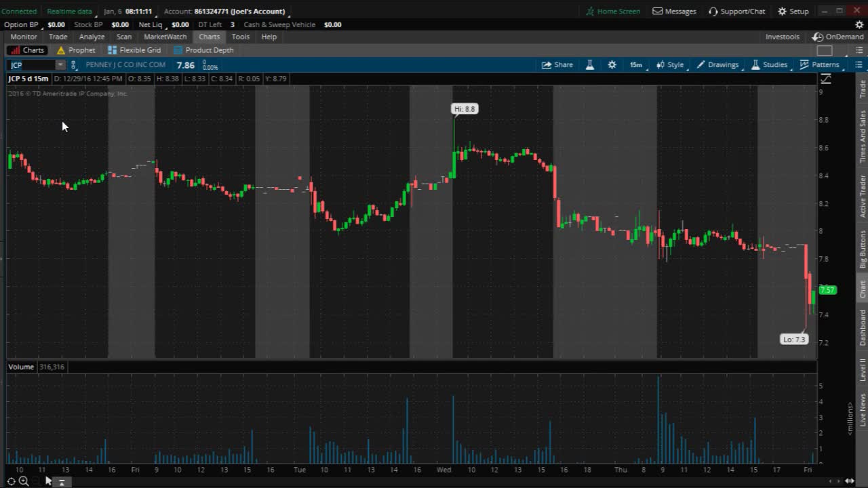This screenshot has height=488, width=868.
Task: Open the sub-tab row list menu icon
Action: click(x=859, y=50)
